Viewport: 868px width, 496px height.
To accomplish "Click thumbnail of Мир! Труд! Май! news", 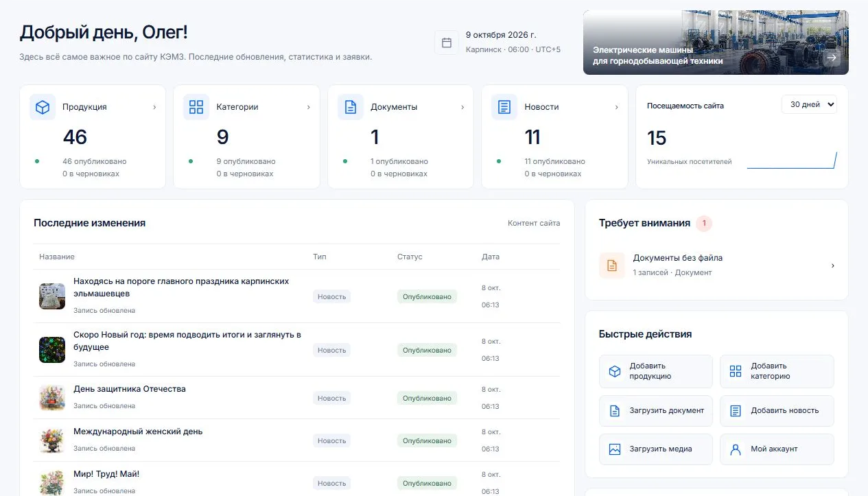I will (52, 482).
